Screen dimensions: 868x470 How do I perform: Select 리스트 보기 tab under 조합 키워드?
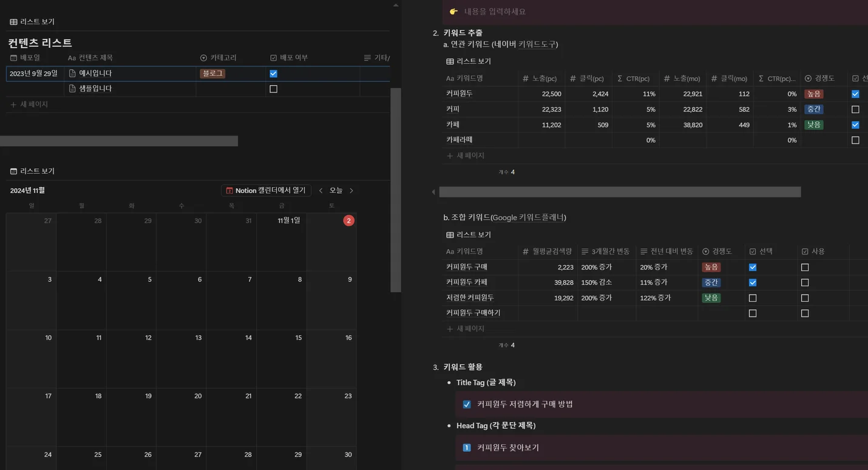pos(469,235)
